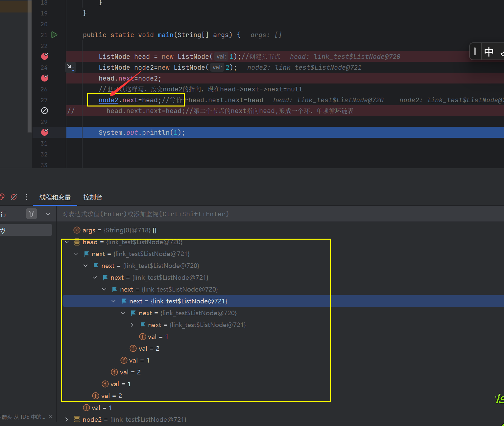Click the step-into gutter icon beside node2 declaration

coord(70,67)
